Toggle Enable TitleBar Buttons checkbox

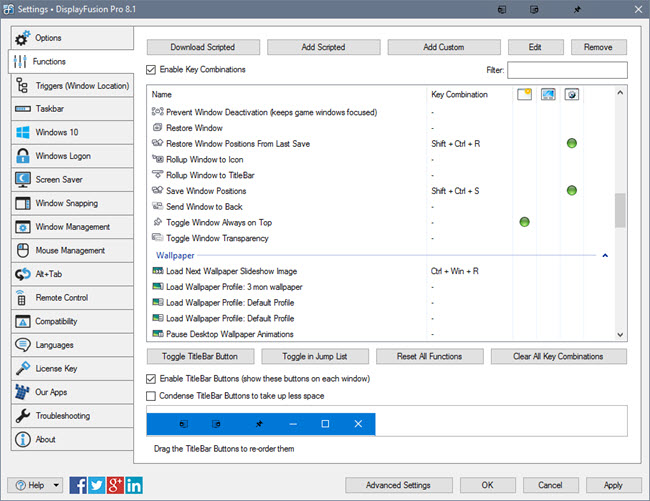click(x=151, y=379)
